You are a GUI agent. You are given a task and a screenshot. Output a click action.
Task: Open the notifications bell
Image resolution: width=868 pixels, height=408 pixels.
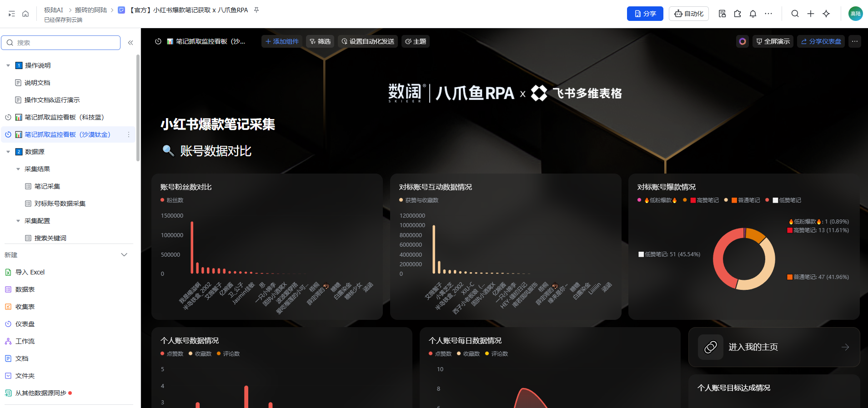pos(753,14)
